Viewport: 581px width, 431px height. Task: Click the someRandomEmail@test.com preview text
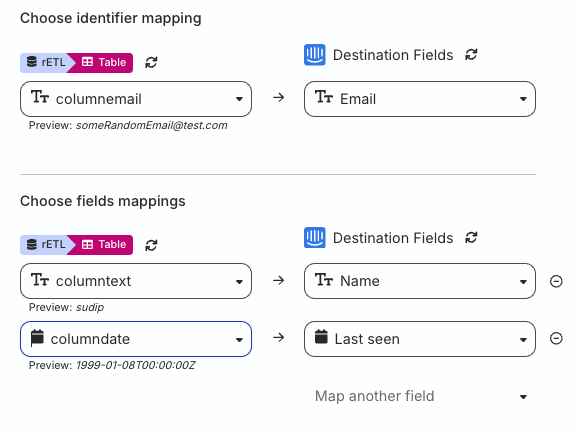click(152, 126)
